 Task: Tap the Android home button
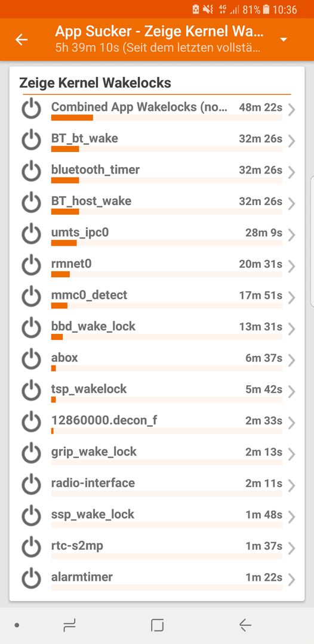tap(157, 625)
